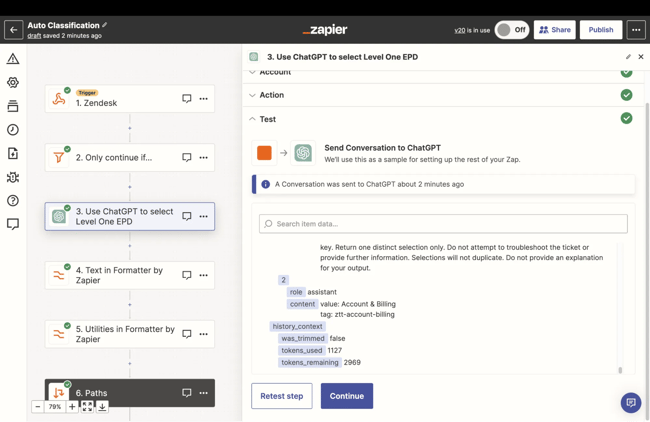
Task: Open the draft link under zap name
Action: [34, 36]
